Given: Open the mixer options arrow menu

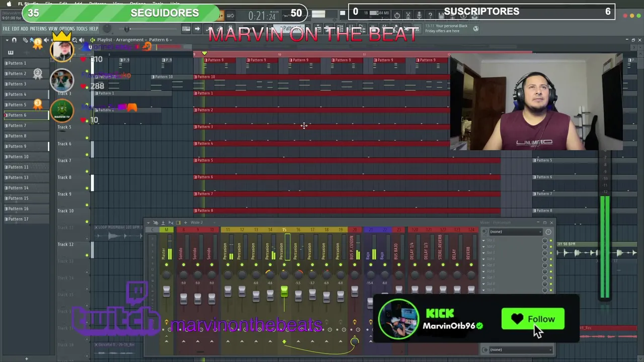Looking at the screenshot, I should coord(149,222).
